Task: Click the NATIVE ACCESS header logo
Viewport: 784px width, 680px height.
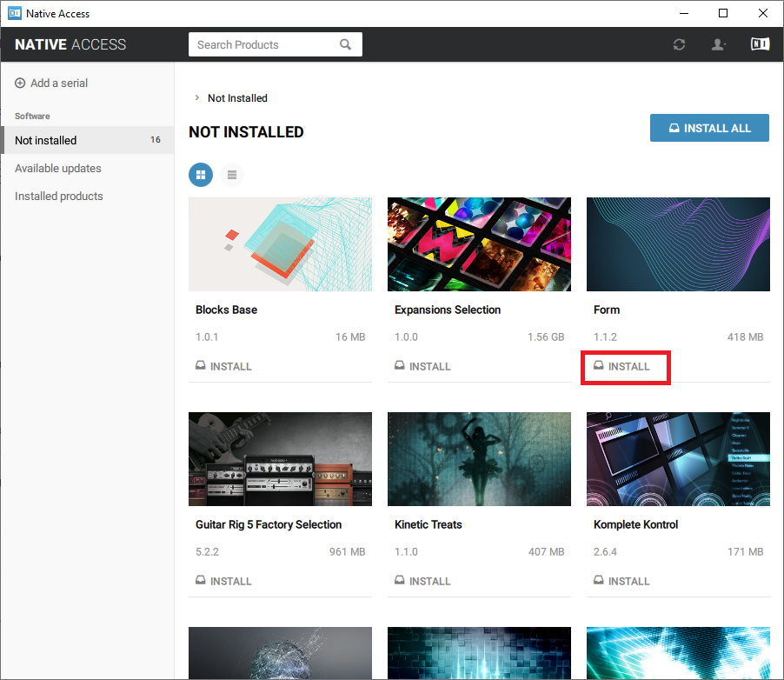Action: point(70,44)
